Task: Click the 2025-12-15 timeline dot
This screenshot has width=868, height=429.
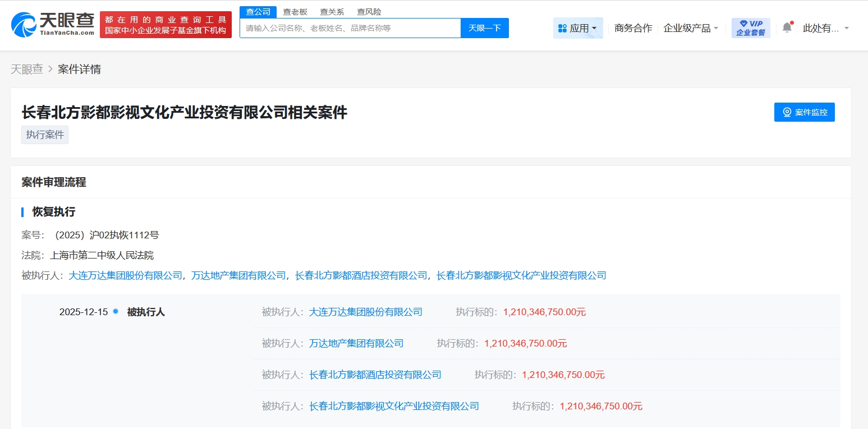Action: [116, 311]
